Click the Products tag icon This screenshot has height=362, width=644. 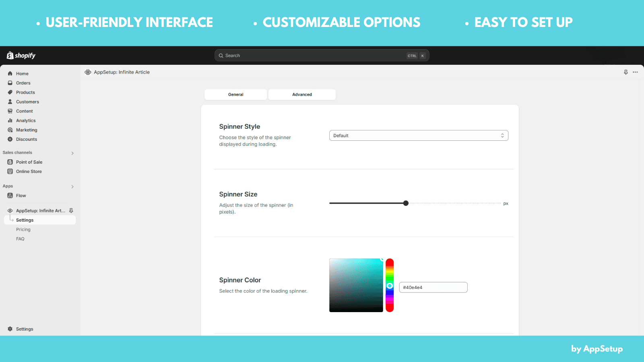click(10, 93)
